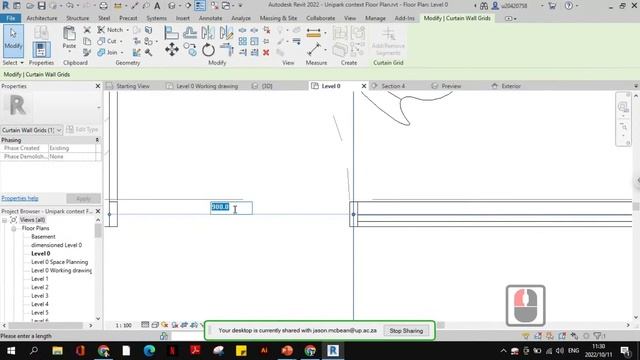Click the Thin Lines toggle in Quick Access Toolbar

click(x=200, y=6)
